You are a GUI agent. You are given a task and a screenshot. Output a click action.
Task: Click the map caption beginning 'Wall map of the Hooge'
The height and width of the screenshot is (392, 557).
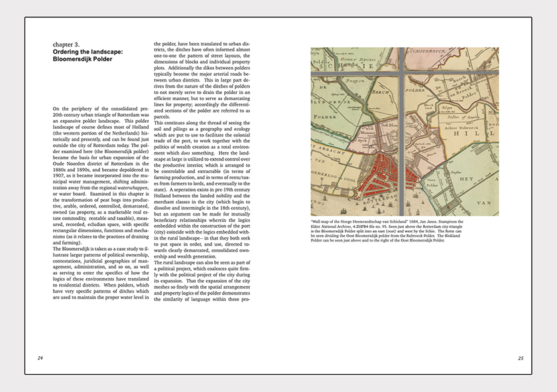pyautogui.click(x=404, y=231)
